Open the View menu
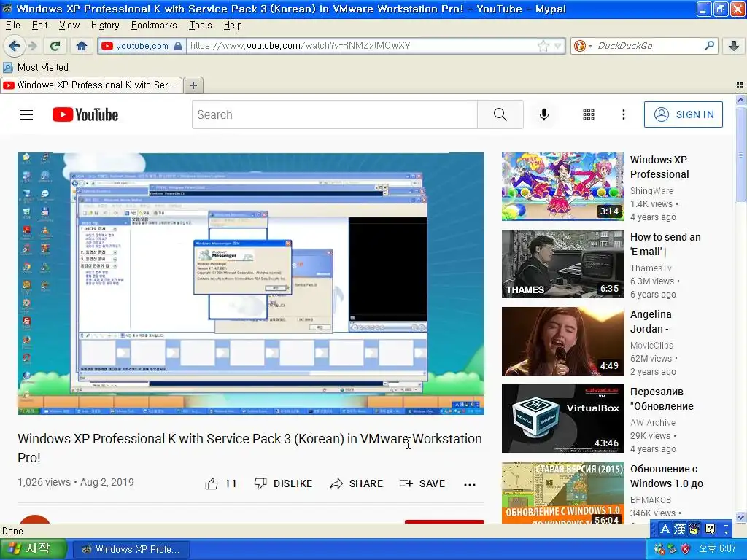Screen dimensions: 747x560 69,26
